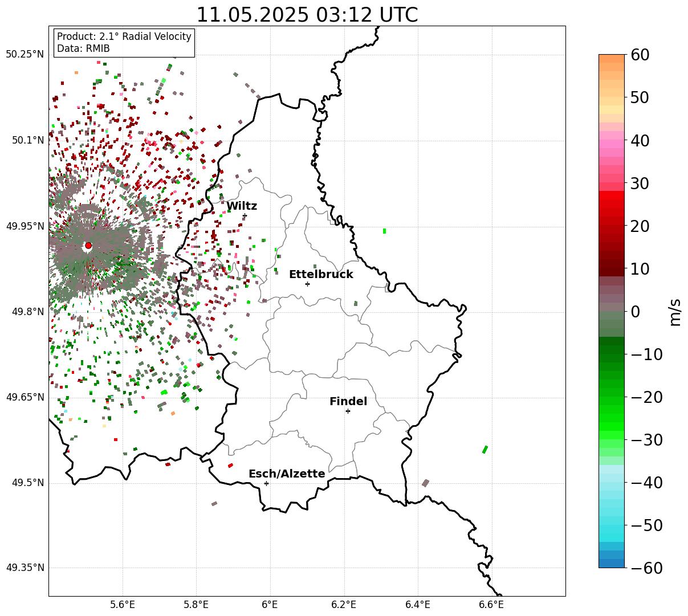Screen dimensions: 688x616
Task: Click the colorbar value 60
Action: pos(641,55)
